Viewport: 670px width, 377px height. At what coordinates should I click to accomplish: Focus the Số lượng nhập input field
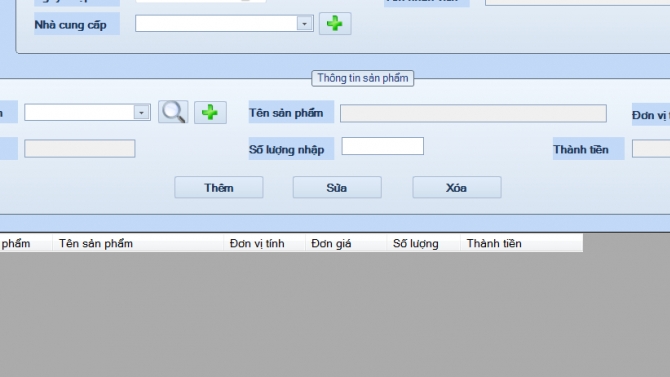[382, 146]
